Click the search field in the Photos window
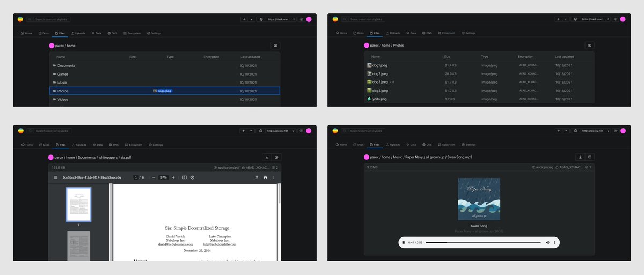Image resolution: width=644 pixels, height=275 pixels. pyautogui.click(x=363, y=19)
